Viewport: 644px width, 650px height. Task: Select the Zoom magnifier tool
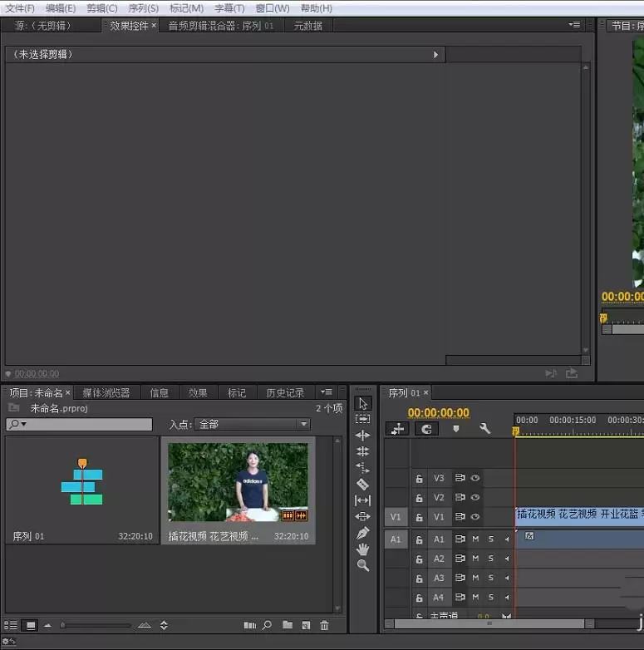point(362,565)
